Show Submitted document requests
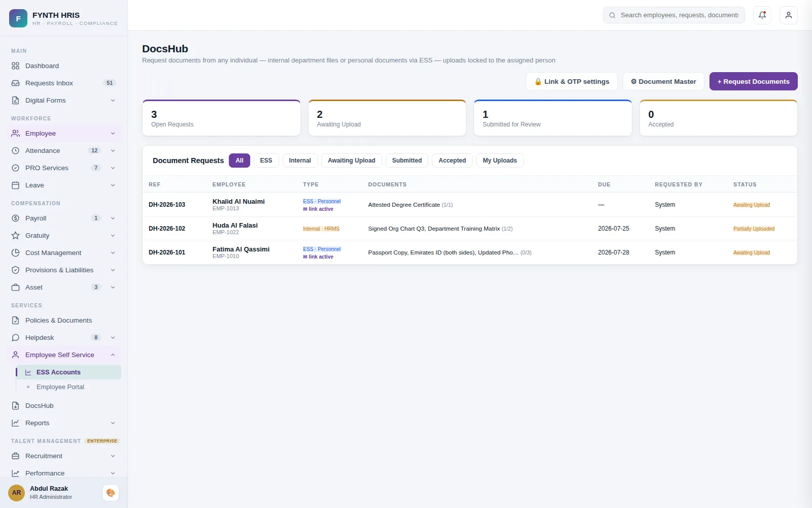This screenshot has height=508, width=812. coord(407,161)
